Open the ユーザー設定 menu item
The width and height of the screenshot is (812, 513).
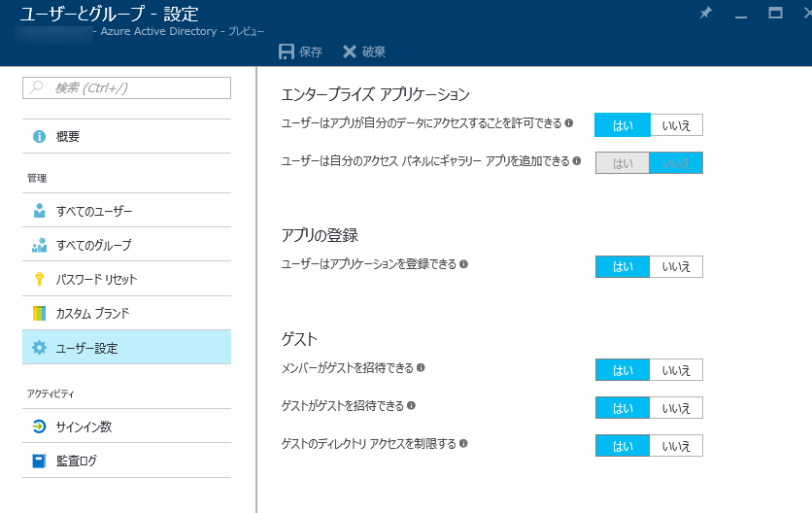(126, 348)
